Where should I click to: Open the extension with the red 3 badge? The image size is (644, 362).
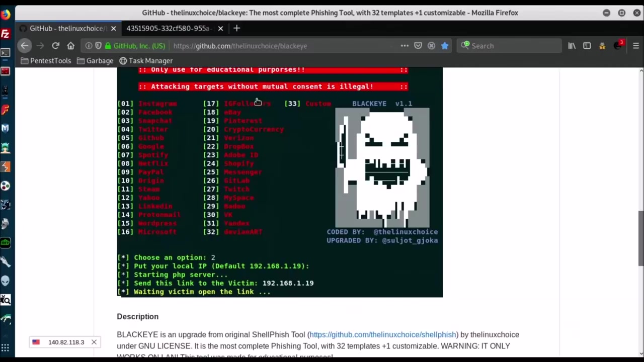(618, 45)
